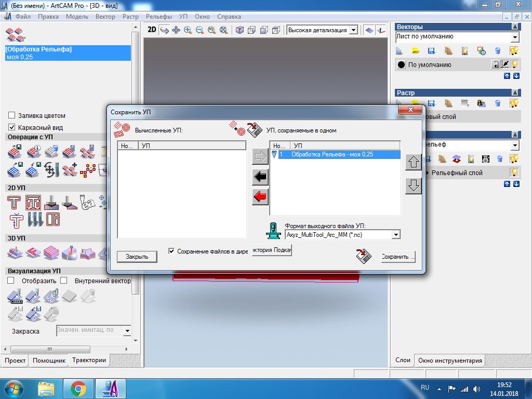This screenshot has height=399, width=532.
Task: Select the machine relief icon in 3D УП
Action: coord(15,253)
